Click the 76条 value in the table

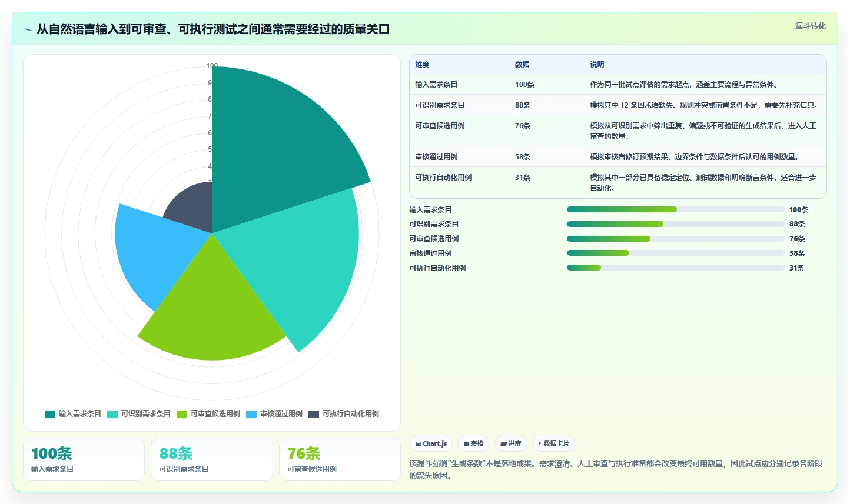(x=523, y=126)
